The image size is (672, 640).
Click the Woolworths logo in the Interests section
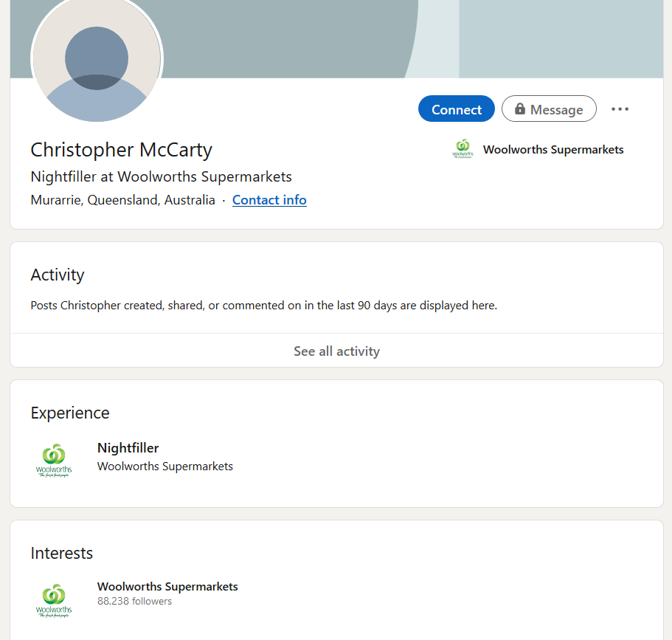point(54,600)
